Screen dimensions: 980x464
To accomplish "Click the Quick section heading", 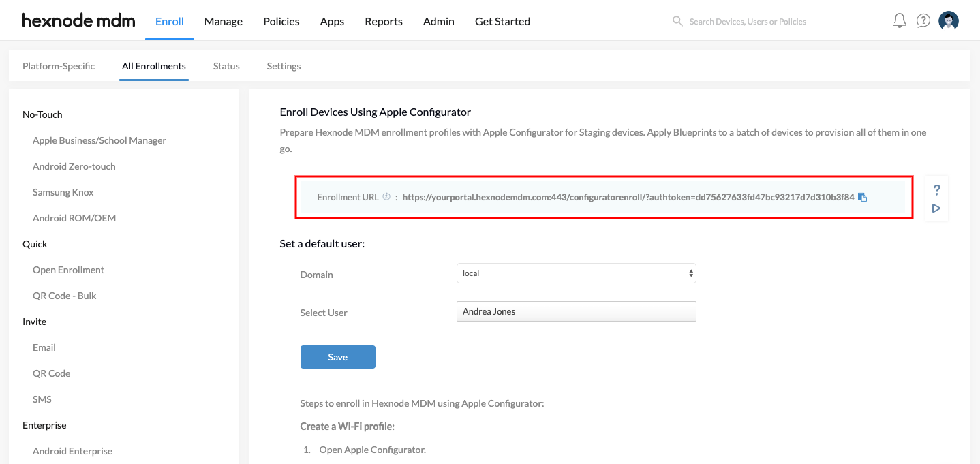I will 35,244.
